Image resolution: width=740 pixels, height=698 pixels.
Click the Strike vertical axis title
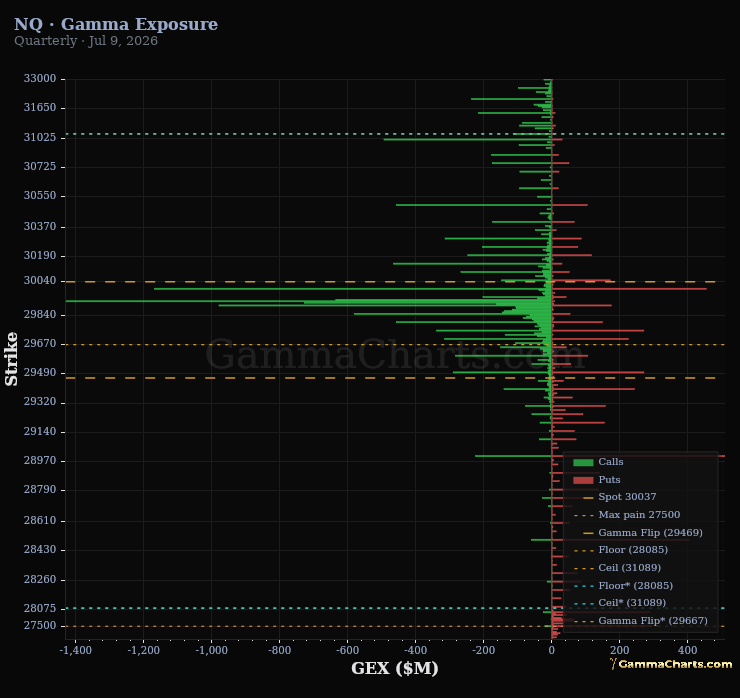click(x=11, y=359)
